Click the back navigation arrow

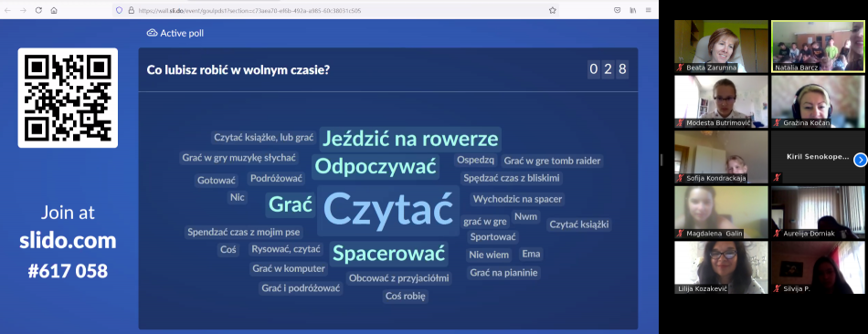(x=7, y=10)
